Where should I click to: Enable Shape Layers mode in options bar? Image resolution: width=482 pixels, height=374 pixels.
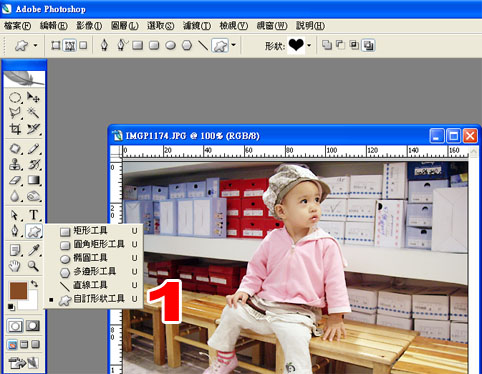point(56,45)
